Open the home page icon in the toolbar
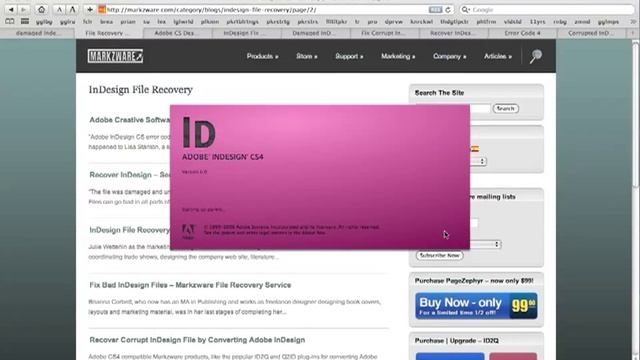Image resolution: width=640 pixels, height=360 pixels. [x=42, y=9]
